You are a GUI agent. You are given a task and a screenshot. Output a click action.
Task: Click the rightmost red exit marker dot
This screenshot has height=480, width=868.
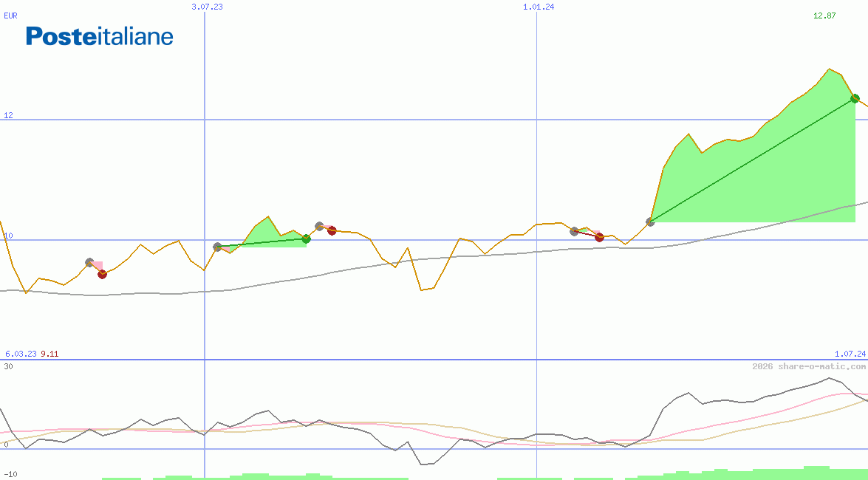[x=599, y=237]
